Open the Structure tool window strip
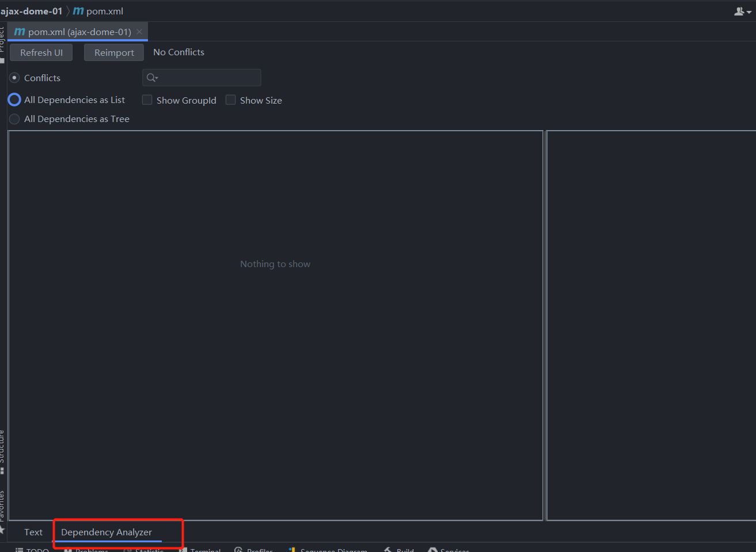The image size is (756, 552). 2,452
